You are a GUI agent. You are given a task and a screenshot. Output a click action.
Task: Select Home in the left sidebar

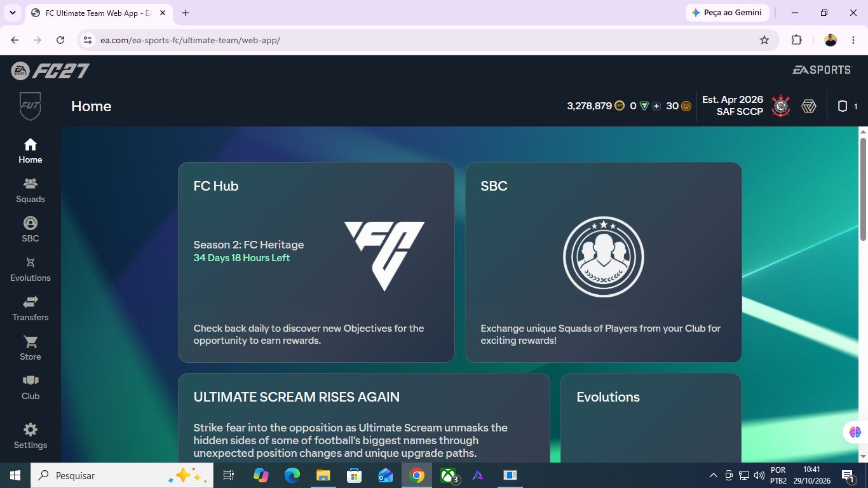point(31,151)
